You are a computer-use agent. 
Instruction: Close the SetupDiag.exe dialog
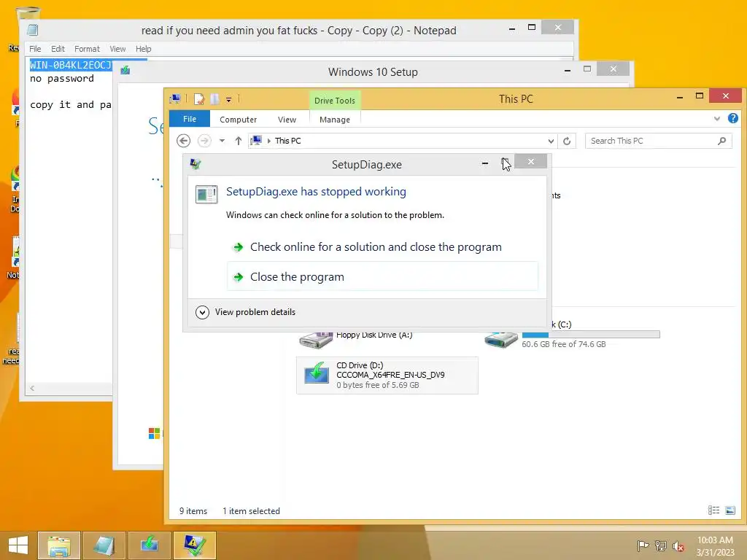click(x=531, y=162)
